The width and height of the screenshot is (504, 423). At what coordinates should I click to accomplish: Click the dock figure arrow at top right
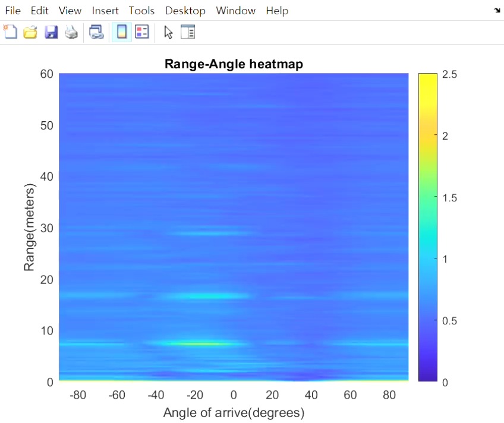tap(497, 11)
